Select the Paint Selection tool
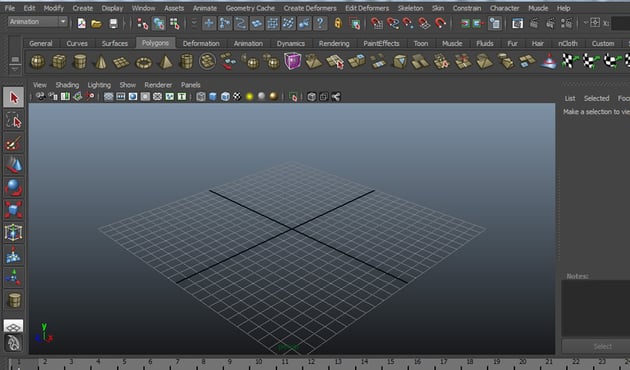The width and height of the screenshot is (630, 370). pos(14,143)
